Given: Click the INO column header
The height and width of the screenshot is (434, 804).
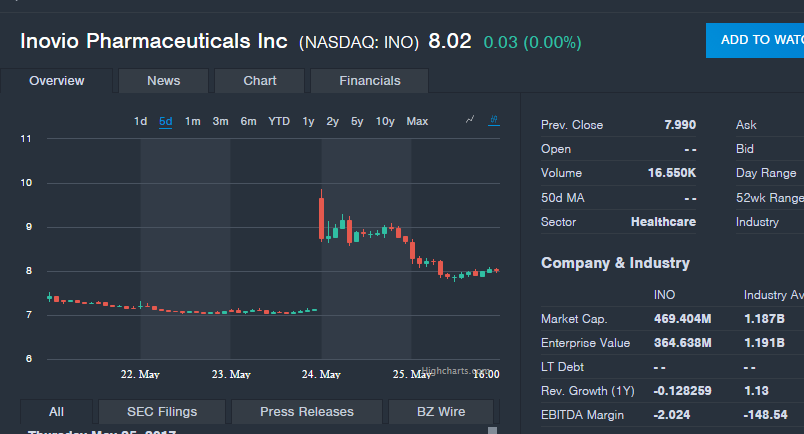Looking at the screenshot, I should click(x=664, y=295).
